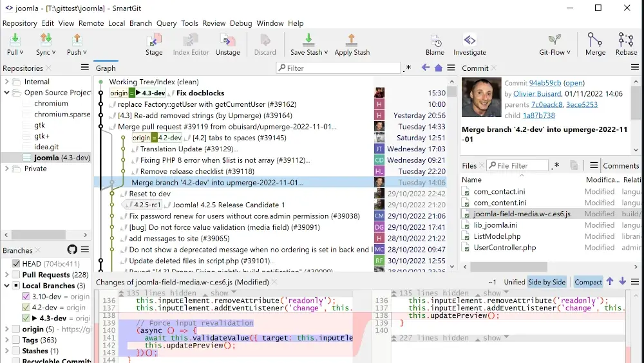
Task: Open the Branch menu
Action: 140,23
